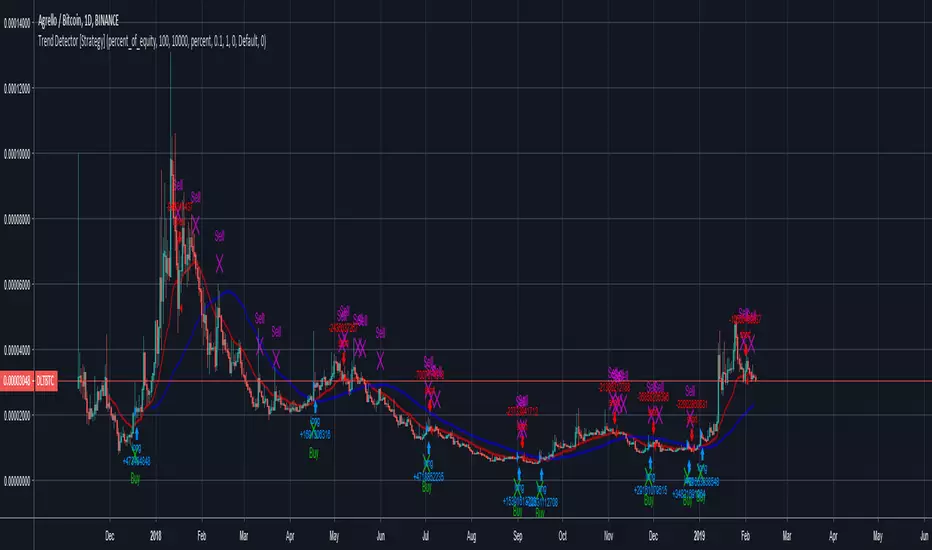Click the 0.00006000 price axis label

pyautogui.click(x=17, y=285)
